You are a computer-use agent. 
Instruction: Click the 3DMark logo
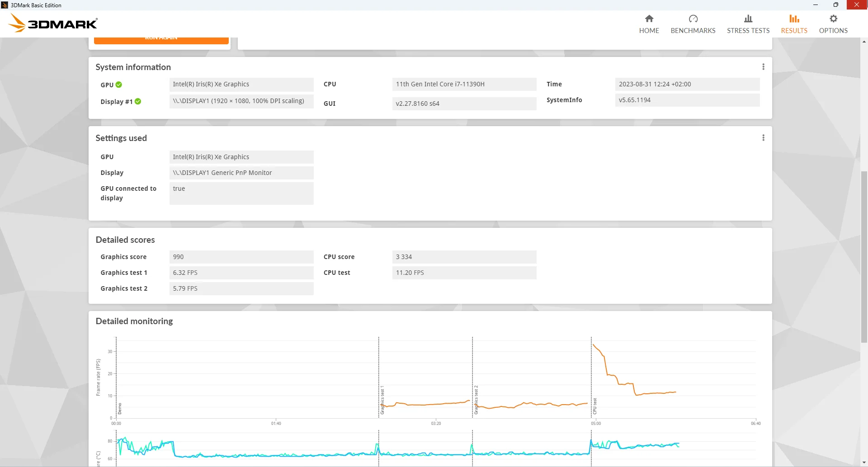pyautogui.click(x=53, y=23)
